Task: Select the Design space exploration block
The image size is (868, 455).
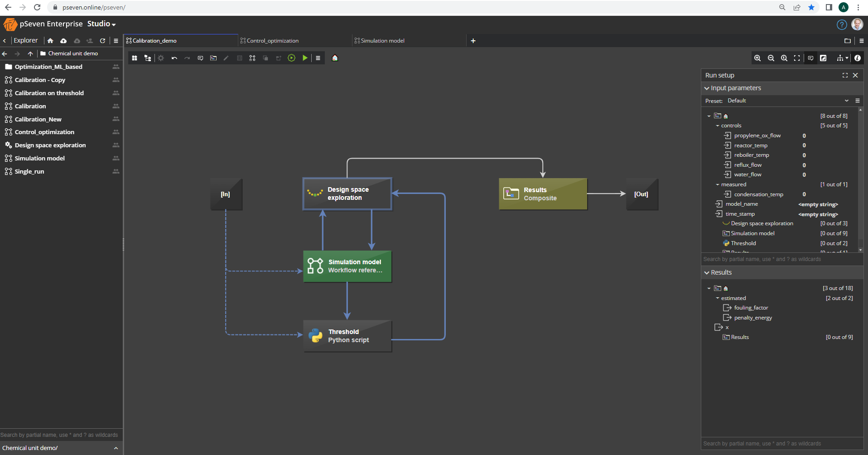Action: point(347,194)
